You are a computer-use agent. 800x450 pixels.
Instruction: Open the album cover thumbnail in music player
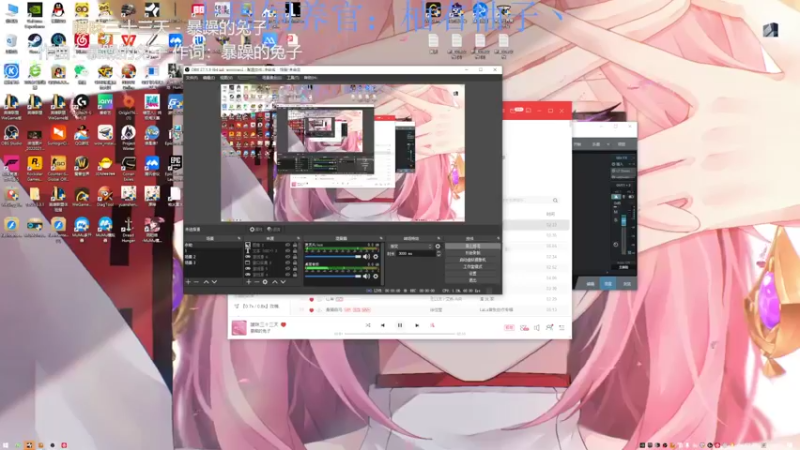[239, 328]
